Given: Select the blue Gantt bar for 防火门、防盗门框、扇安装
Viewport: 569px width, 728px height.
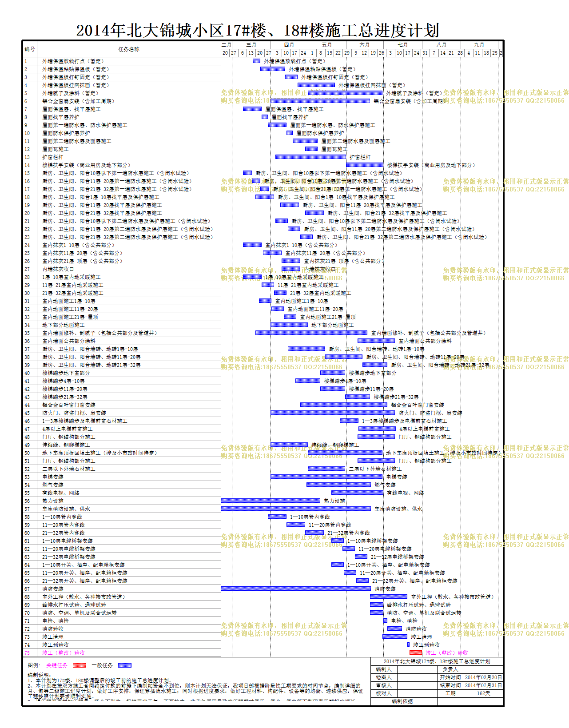Looking at the screenshot, I should [333, 413].
